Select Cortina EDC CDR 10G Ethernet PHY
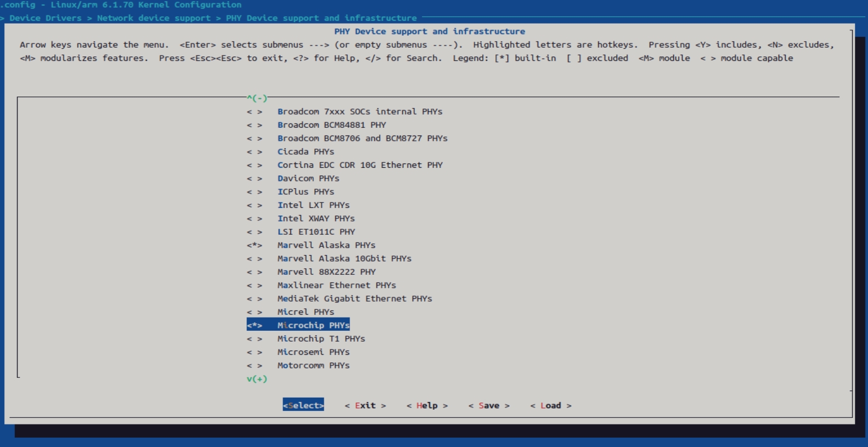 (x=360, y=165)
